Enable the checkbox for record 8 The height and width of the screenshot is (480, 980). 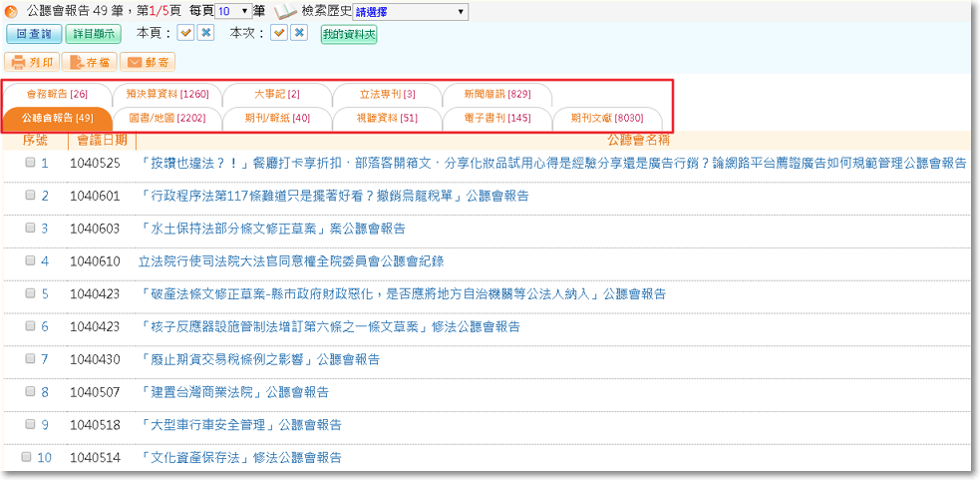(x=30, y=392)
